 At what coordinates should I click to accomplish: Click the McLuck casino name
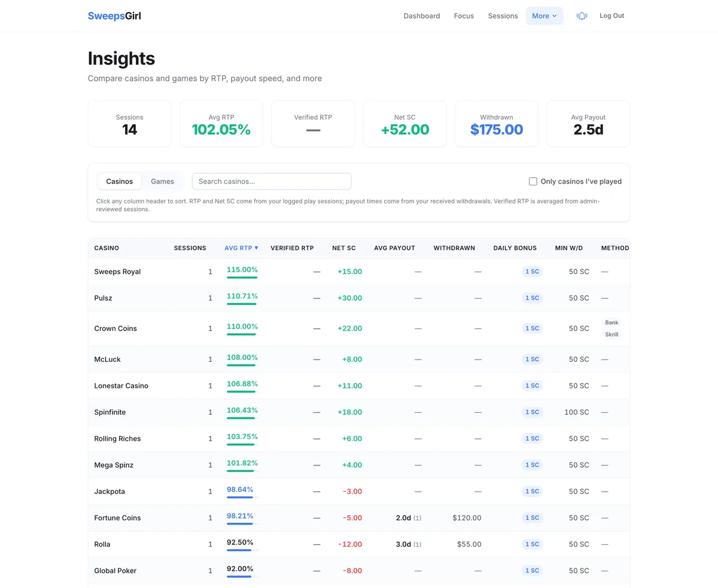(x=108, y=359)
